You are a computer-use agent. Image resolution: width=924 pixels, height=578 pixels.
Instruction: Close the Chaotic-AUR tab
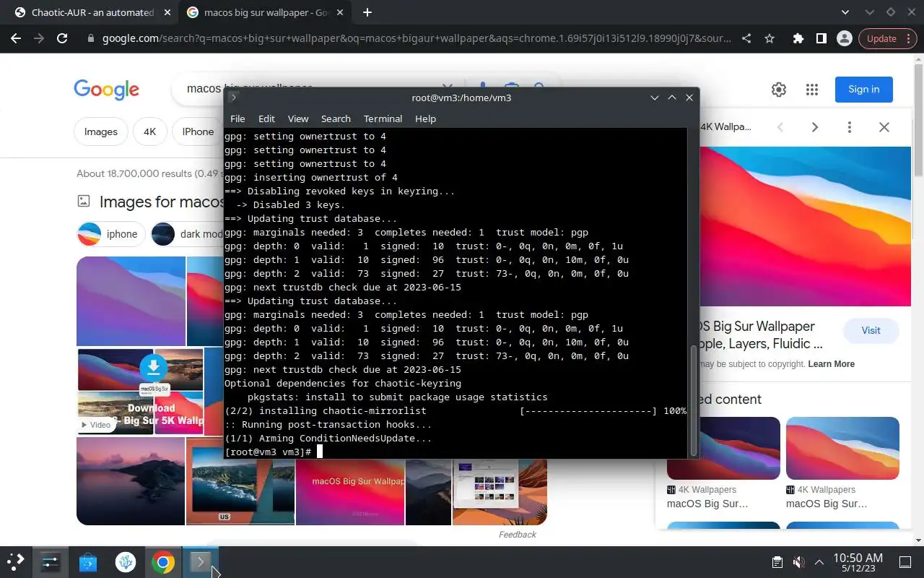pyautogui.click(x=167, y=12)
